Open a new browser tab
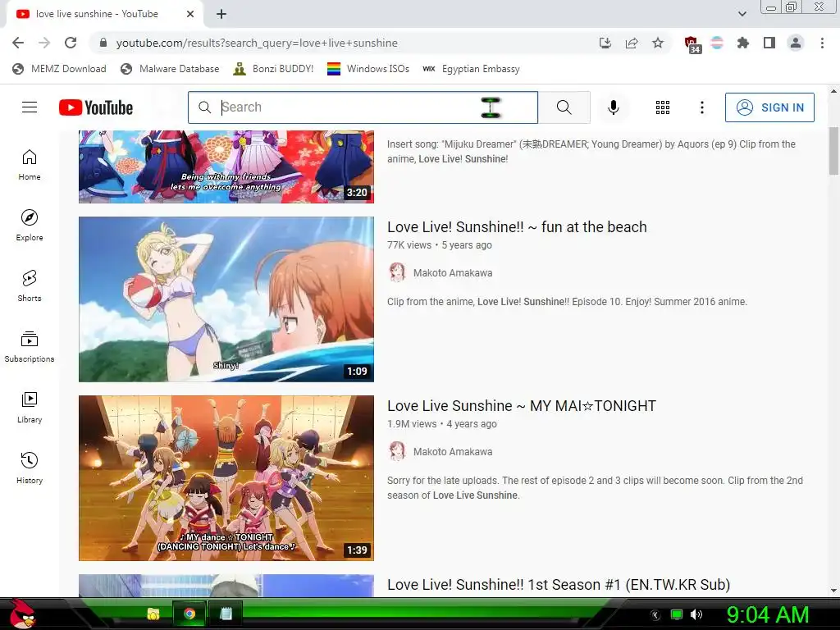The width and height of the screenshot is (840, 630). pyautogui.click(x=221, y=14)
